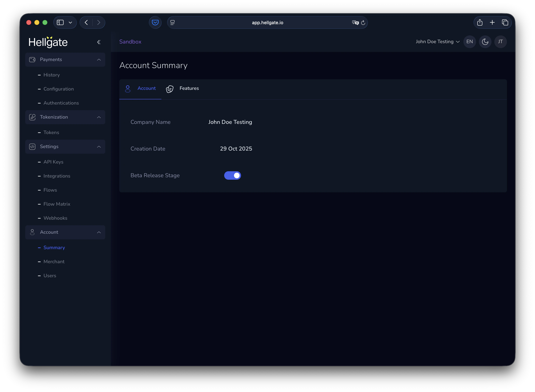This screenshot has height=392, width=535.
Task: Open the Merchant page
Action: pos(54,261)
